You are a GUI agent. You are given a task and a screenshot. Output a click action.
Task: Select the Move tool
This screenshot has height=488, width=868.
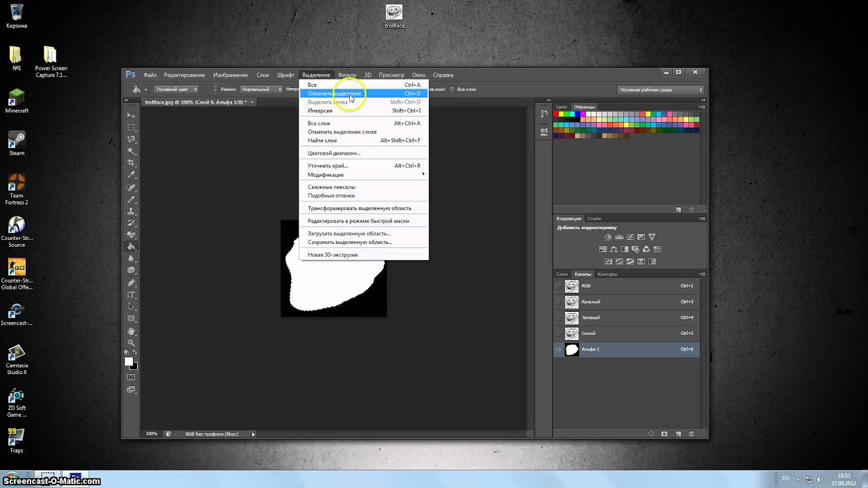(131, 115)
